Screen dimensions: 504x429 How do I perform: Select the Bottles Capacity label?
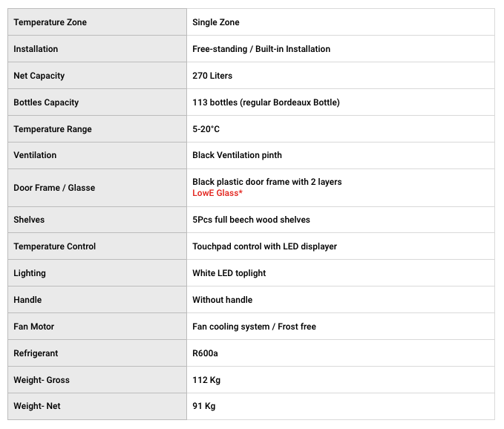[46, 102]
